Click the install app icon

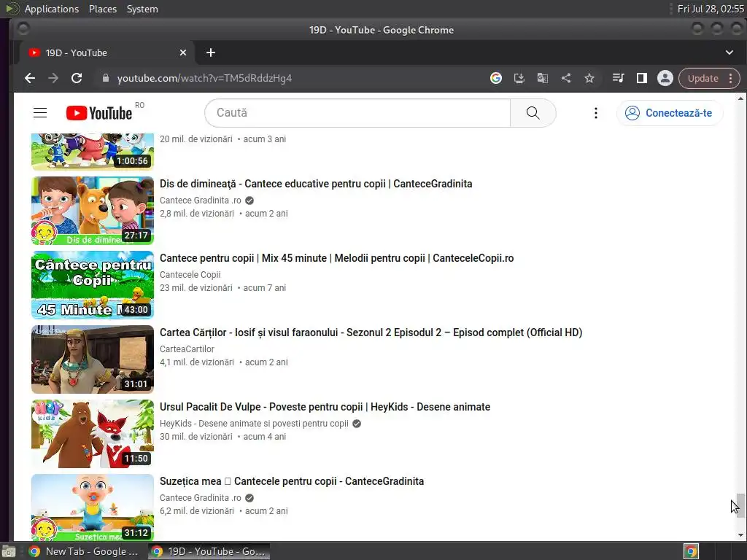click(519, 78)
